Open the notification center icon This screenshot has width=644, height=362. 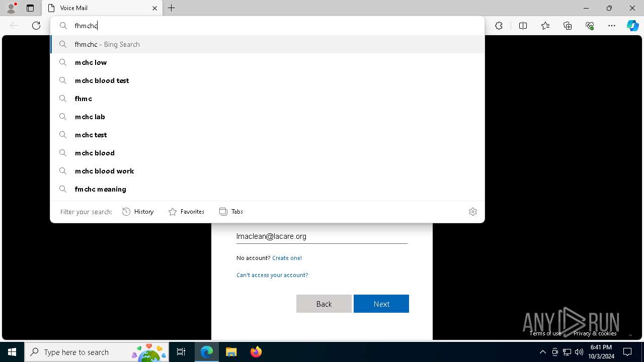pyautogui.click(x=627, y=352)
